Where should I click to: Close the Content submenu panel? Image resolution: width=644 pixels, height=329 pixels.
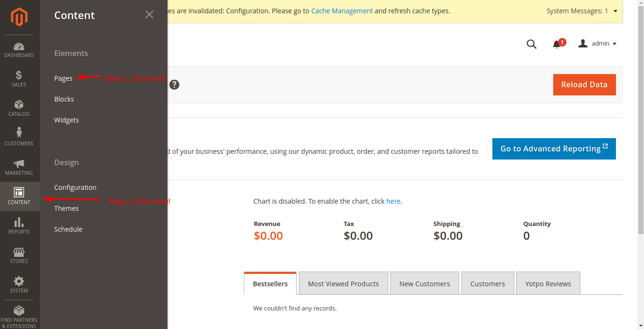pos(149,15)
